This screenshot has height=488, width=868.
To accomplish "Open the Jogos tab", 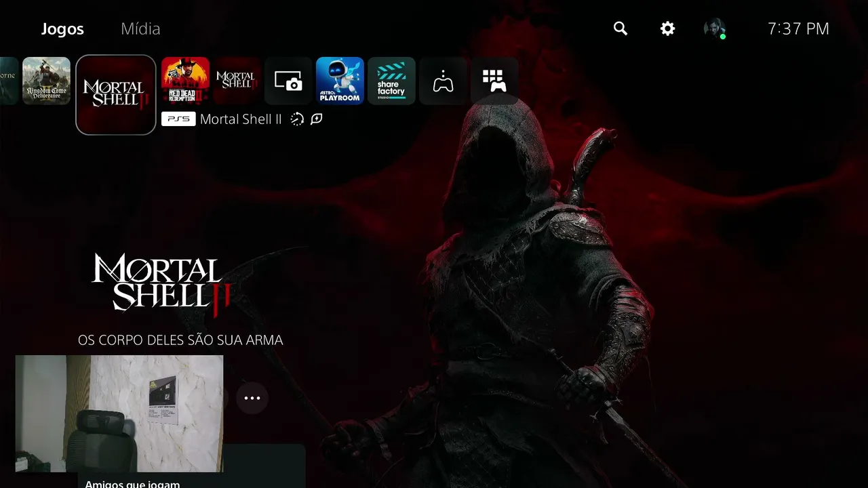I will coord(62,29).
